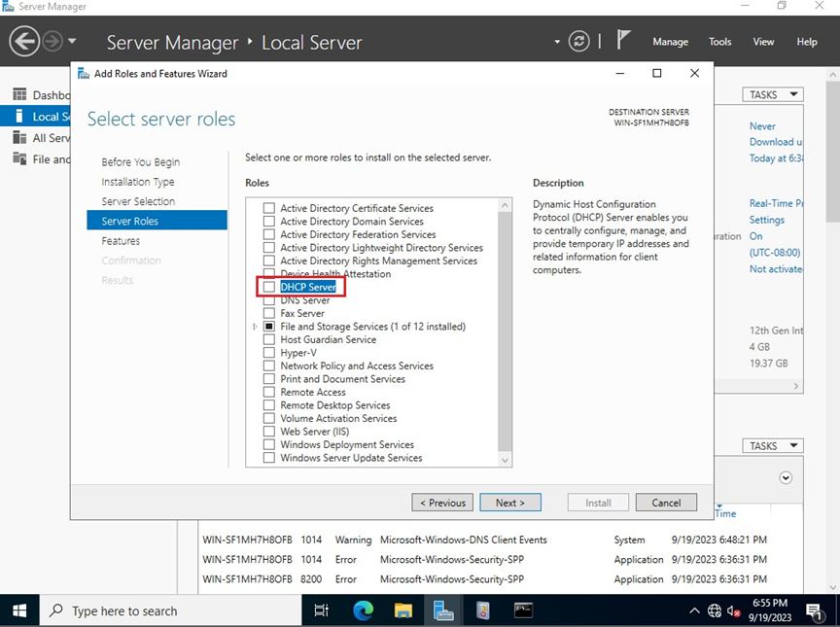Open the Notifications flag icon
This screenshot has height=627, width=840.
[622, 40]
